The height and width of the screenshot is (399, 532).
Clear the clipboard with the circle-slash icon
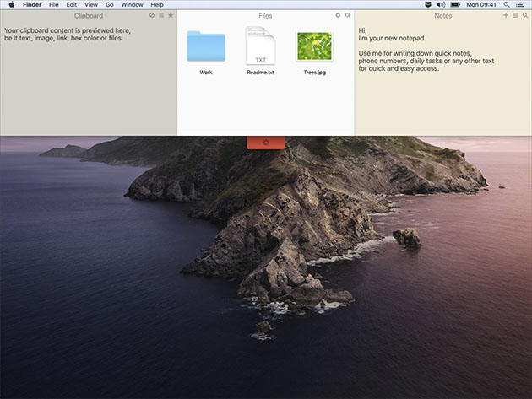(152, 15)
